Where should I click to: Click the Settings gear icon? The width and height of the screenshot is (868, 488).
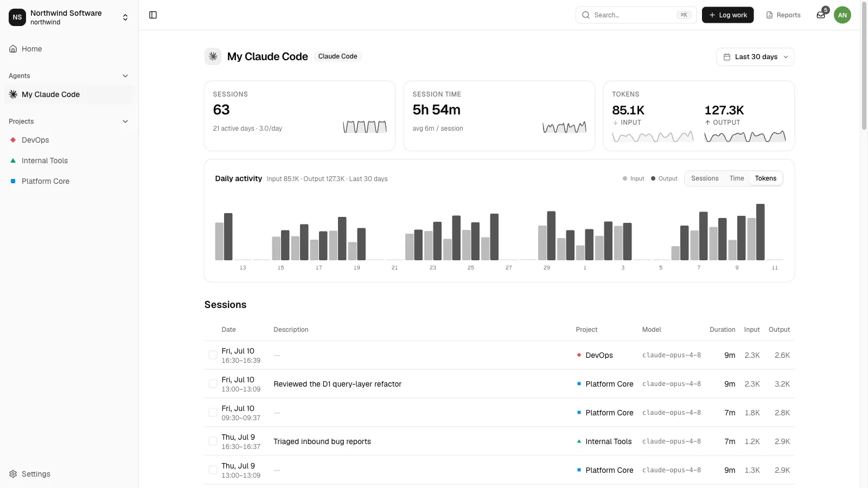pos(13,474)
